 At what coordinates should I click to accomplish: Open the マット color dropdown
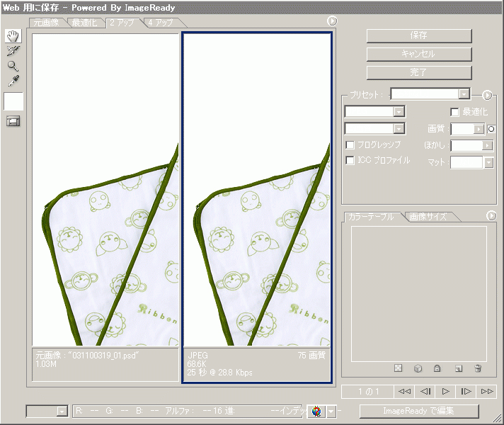click(488, 162)
